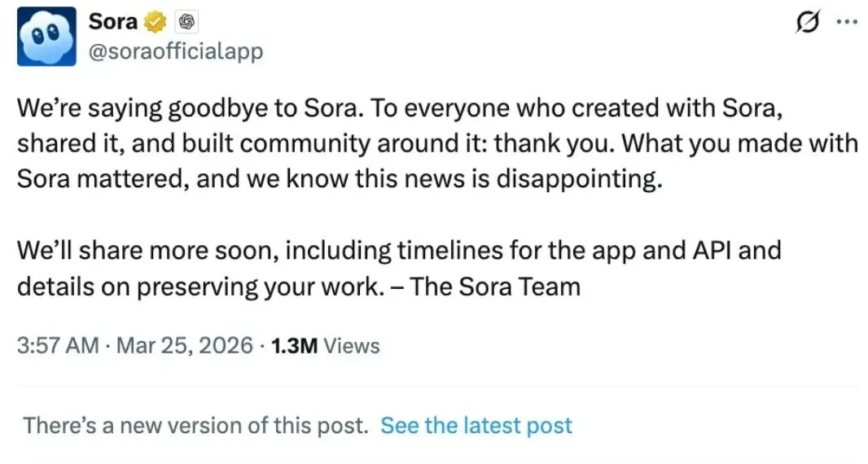Follow the 'See the latest post' link

click(476, 425)
